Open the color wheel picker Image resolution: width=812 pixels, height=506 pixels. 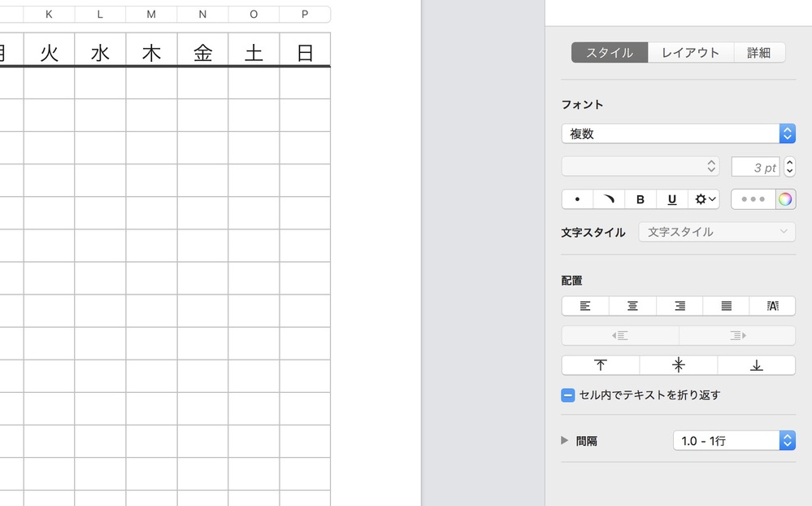pyautogui.click(x=785, y=199)
